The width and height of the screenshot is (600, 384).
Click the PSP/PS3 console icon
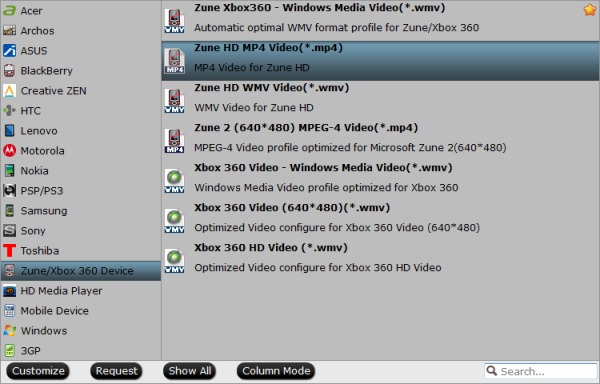(9, 190)
